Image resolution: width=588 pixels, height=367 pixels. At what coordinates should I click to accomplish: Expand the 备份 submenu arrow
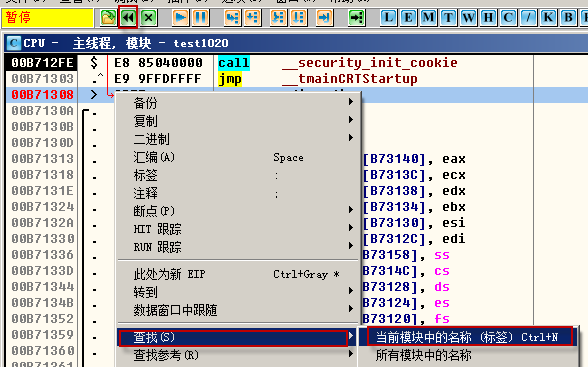point(351,102)
